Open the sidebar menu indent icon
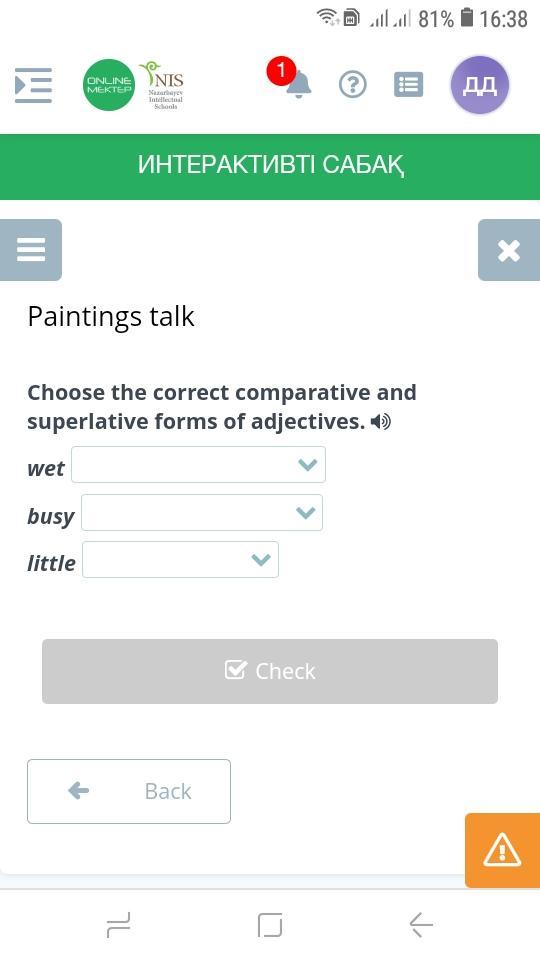 click(x=33, y=85)
